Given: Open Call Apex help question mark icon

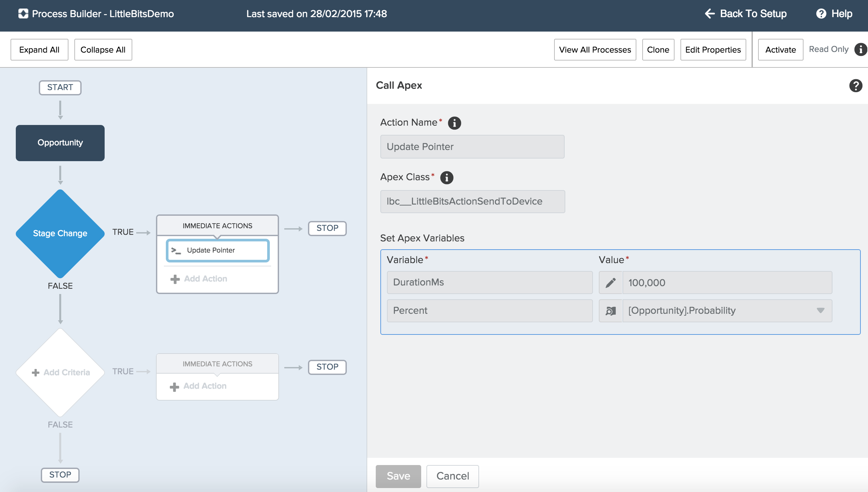Looking at the screenshot, I should pyautogui.click(x=855, y=86).
